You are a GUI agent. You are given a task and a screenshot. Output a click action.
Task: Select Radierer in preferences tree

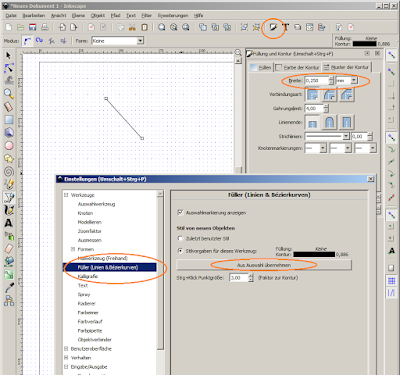[x=86, y=304]
